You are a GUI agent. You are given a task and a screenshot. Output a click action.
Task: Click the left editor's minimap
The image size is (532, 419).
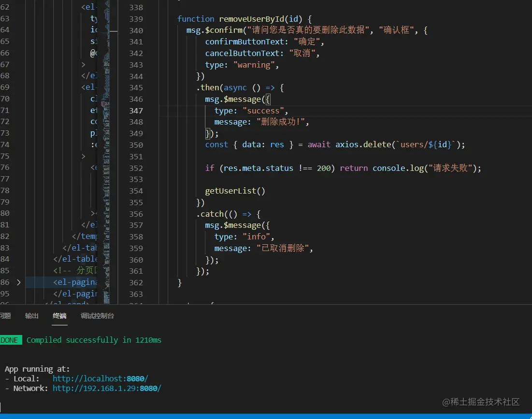106,152
